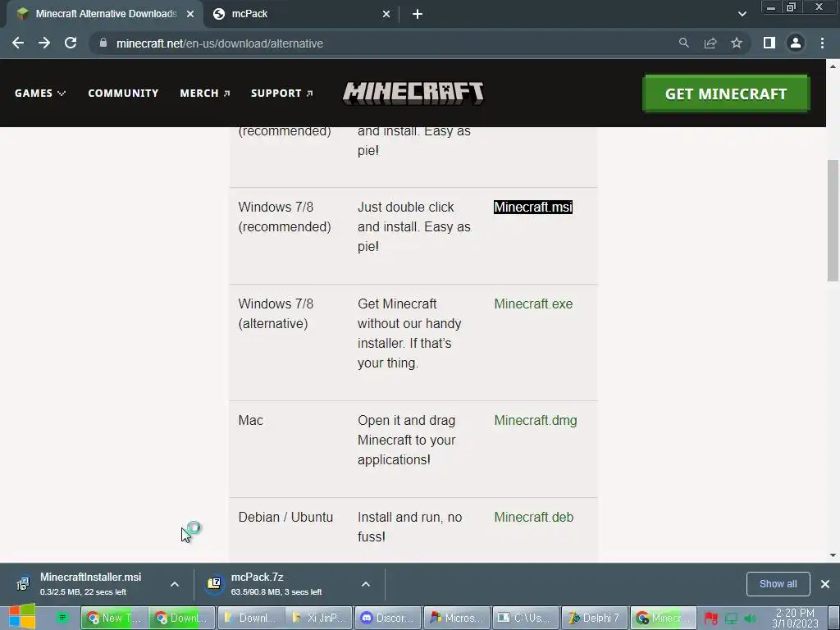Switch to Delphi 7 in the taskbar
The height and width of the screenshot is (630, 840).
tap(594, 618)
